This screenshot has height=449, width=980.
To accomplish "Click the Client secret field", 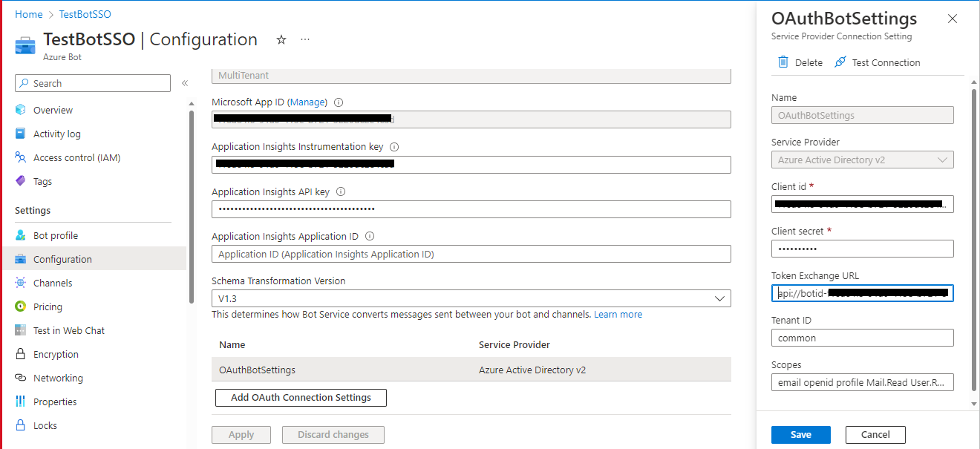I will 863,249.
